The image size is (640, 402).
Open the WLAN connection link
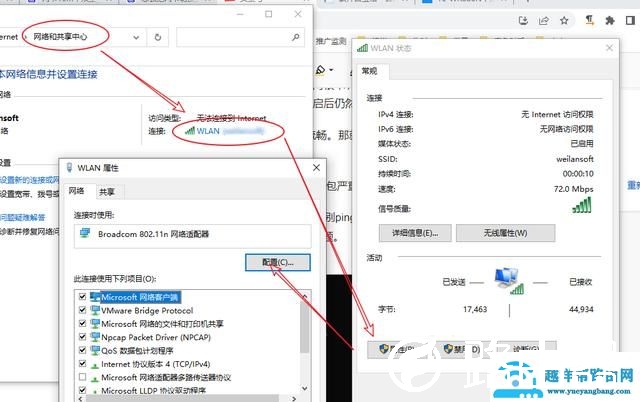point(208,131)
